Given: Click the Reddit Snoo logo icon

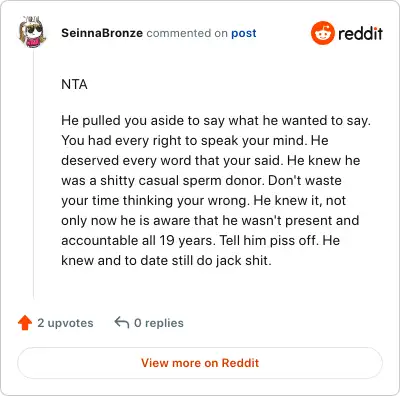Looking at the screenshot, I should 322,33.
